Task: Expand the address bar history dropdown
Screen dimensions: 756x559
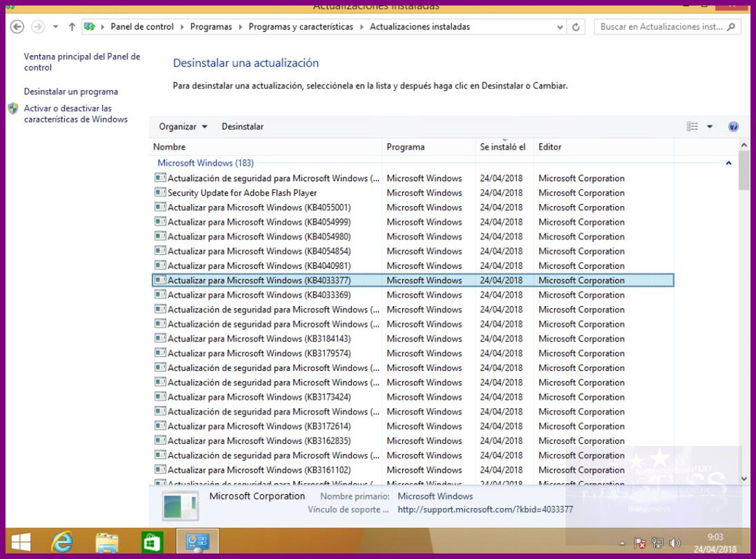Action: pyautogui.click(x=559, y=27)
